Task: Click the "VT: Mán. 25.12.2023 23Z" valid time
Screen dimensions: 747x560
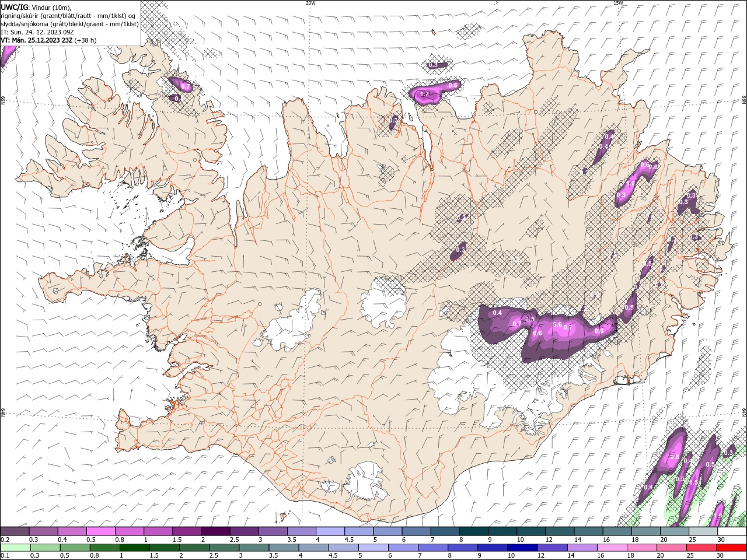Action: coord(37,40)
